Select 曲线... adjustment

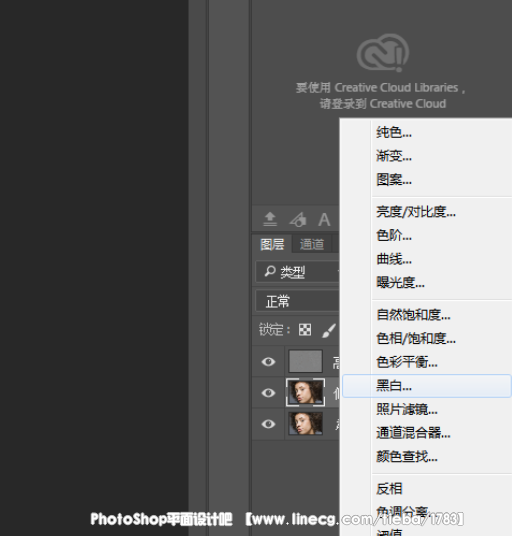click(426, 259)
